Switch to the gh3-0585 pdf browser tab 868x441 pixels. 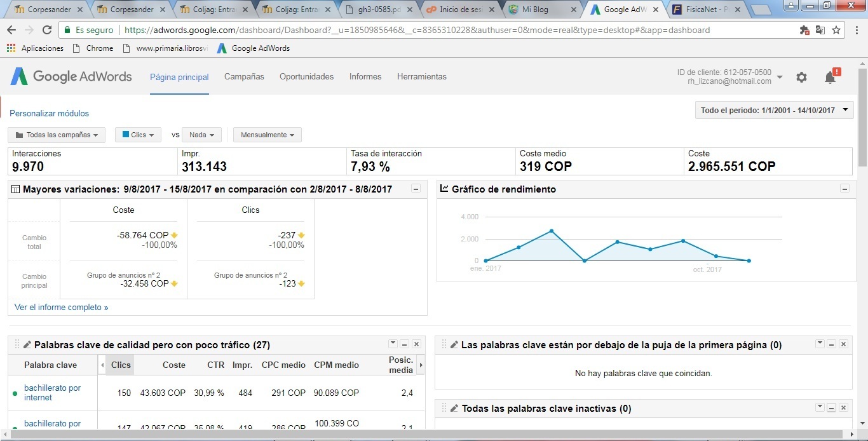(x=379, y=10)
